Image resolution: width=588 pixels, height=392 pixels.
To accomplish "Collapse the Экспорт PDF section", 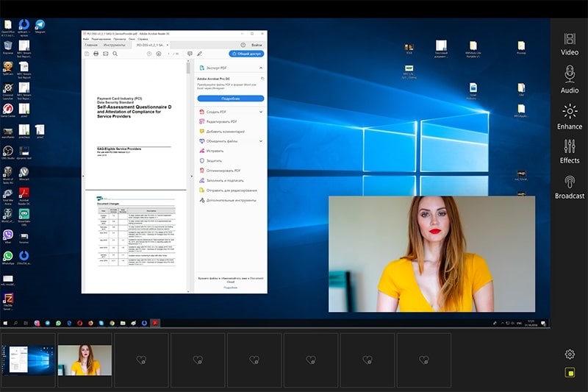I will click(x=261, y=68).
